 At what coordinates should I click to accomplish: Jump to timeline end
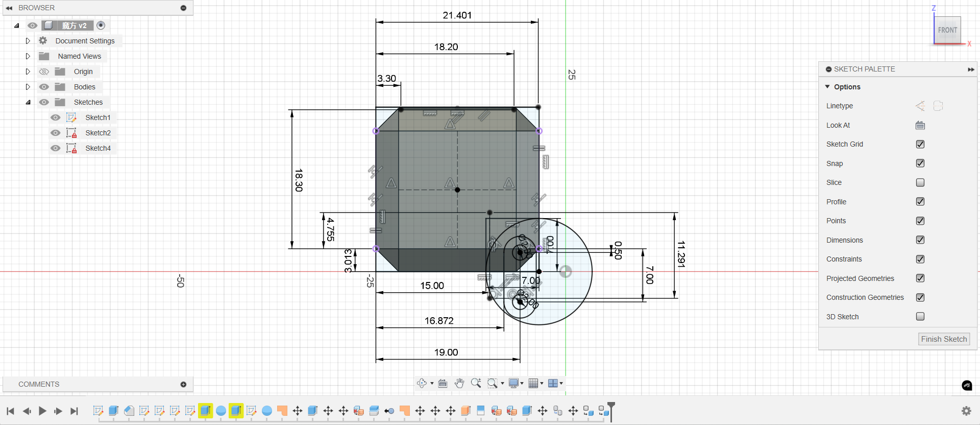(74, 411)
